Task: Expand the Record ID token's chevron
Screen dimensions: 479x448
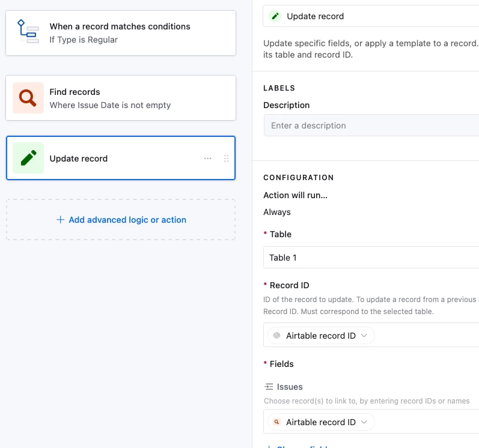Action: coord(364,336)
